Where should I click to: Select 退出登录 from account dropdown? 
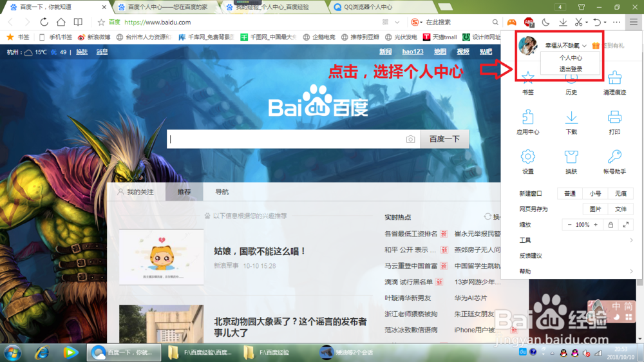[571, 69]
